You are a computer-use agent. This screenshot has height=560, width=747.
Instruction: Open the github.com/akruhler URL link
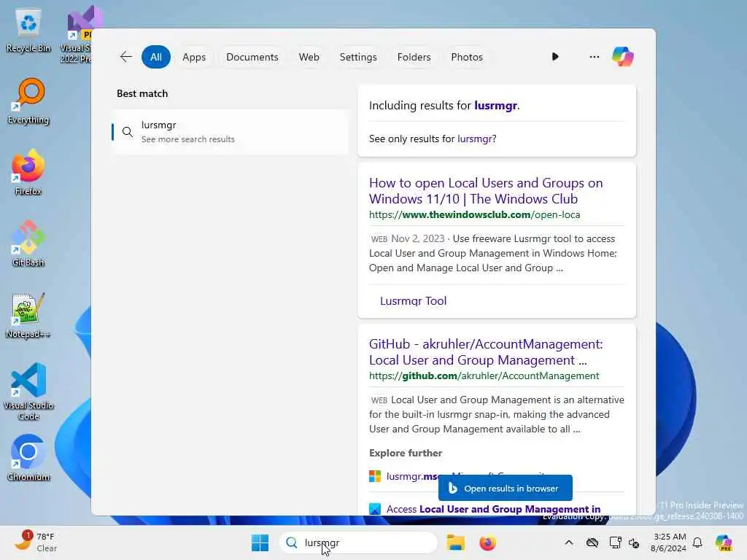tap(484, 376)
